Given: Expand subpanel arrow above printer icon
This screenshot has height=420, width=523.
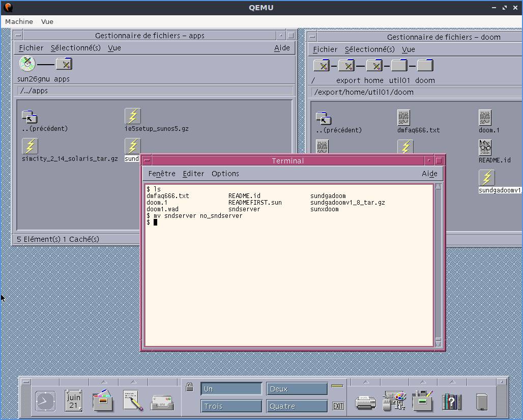Looking at the screenshot, I should (366, 382).
